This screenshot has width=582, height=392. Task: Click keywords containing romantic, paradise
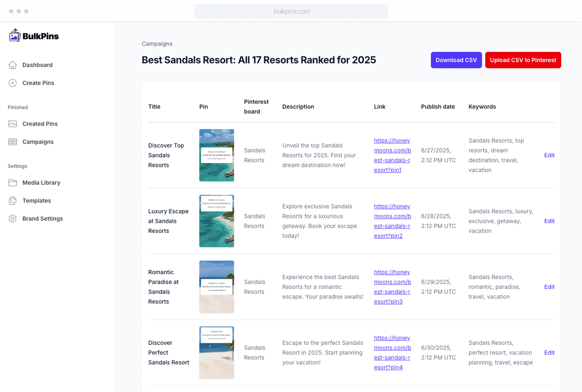(x=494, y=287)
